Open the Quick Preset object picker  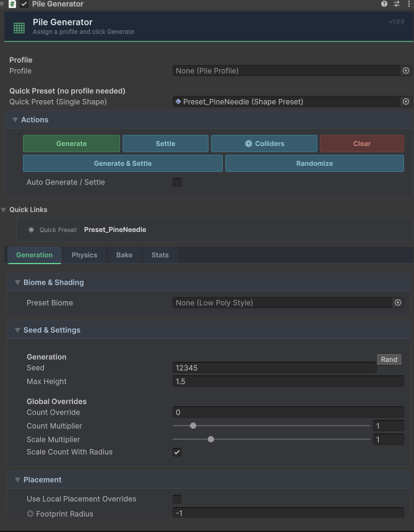click(406, 102)
